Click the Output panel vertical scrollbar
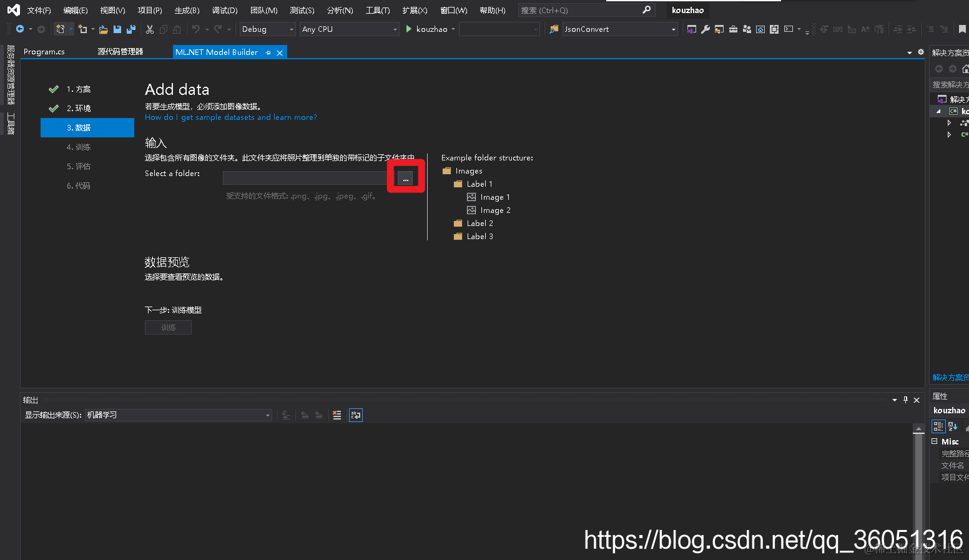Image resolution: width=969 pixels, height=560 pixels. point(918,492)
